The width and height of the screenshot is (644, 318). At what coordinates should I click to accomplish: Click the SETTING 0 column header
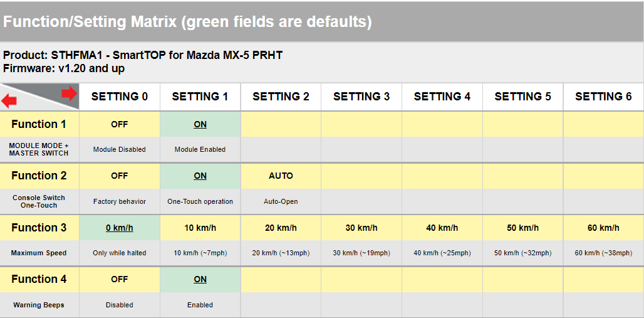(x=120, y=97)
